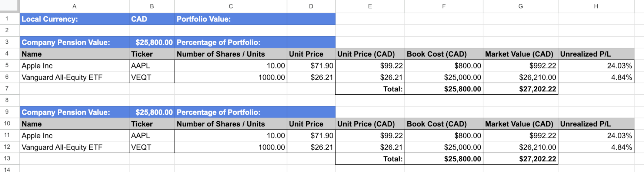Click row header number 2
This screenshot has width=644, height=172.
coord(7,30)
